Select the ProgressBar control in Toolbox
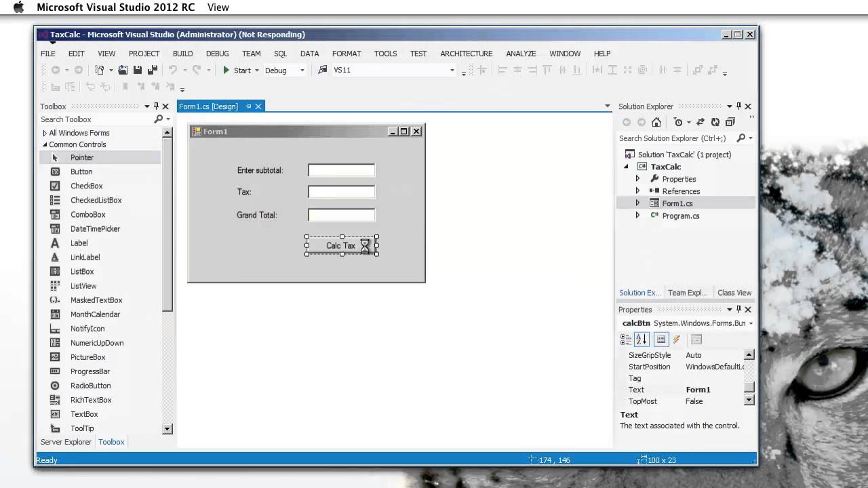The height and width of the screenshot is (488, 868). [x=100, y=371]
